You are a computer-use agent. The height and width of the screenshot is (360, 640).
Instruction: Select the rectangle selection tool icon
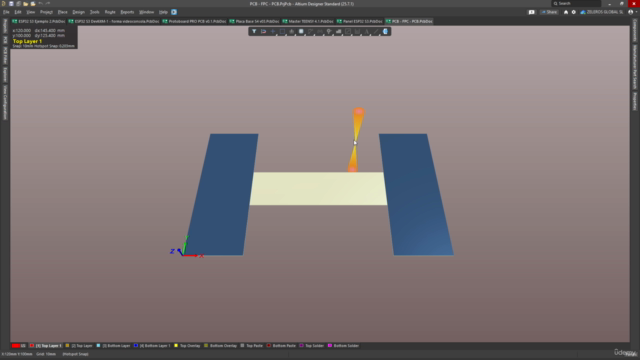click(282, 31)
